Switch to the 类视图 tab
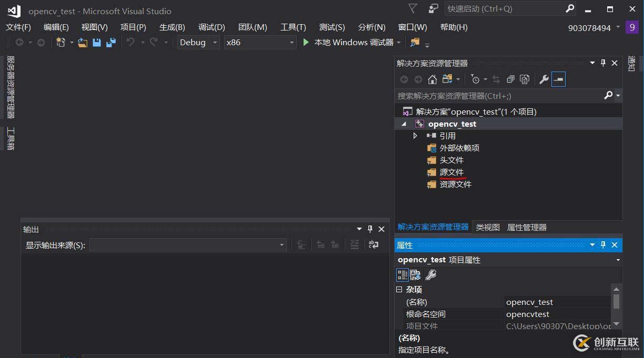 tap(488, 227)
